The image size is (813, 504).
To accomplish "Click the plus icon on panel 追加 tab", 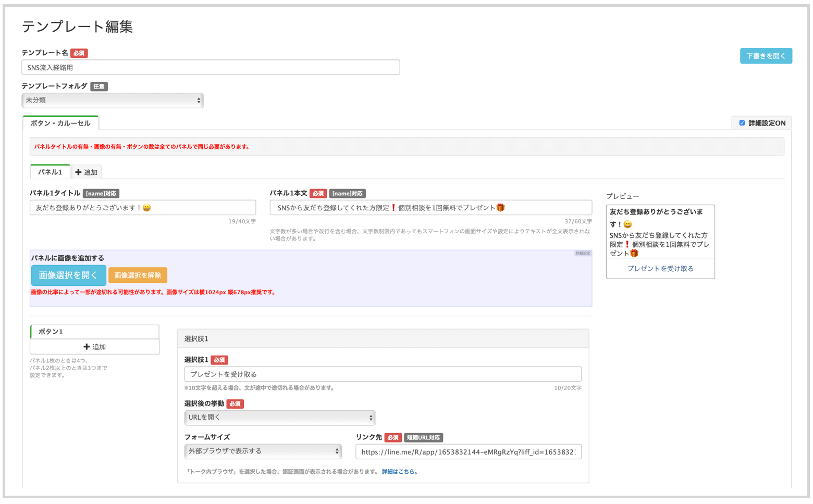I will (78, 172).
